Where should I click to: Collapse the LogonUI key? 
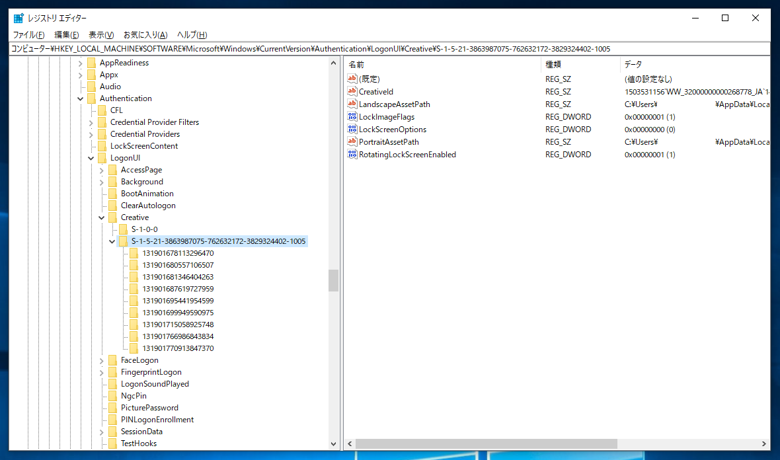coord(91,158)
